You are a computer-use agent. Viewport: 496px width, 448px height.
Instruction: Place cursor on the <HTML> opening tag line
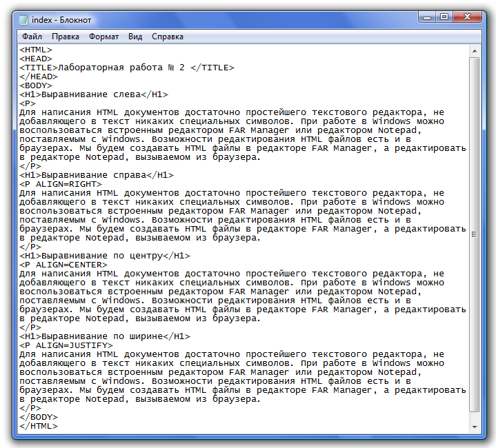(x=36, y=50)
